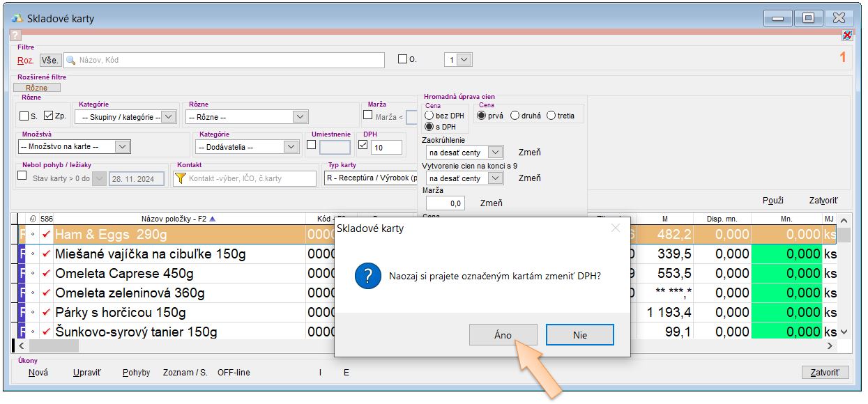Expand the Množstvo na karte dropdown
868x404 pixels.
click(x=123, y=147)
